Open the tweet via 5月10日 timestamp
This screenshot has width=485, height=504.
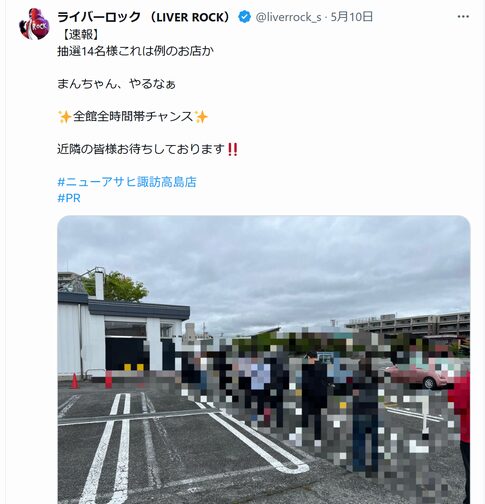(x=351, y=17)
